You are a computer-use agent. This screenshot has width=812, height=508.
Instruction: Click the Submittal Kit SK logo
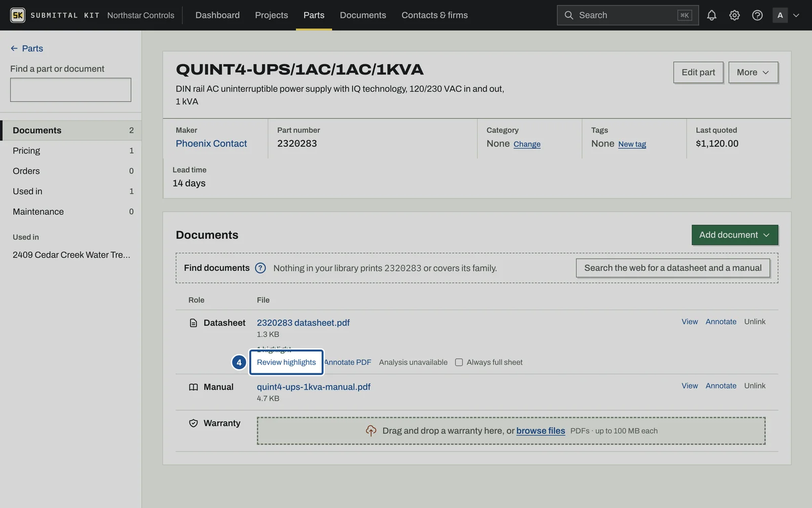click(x=18, y=15)
